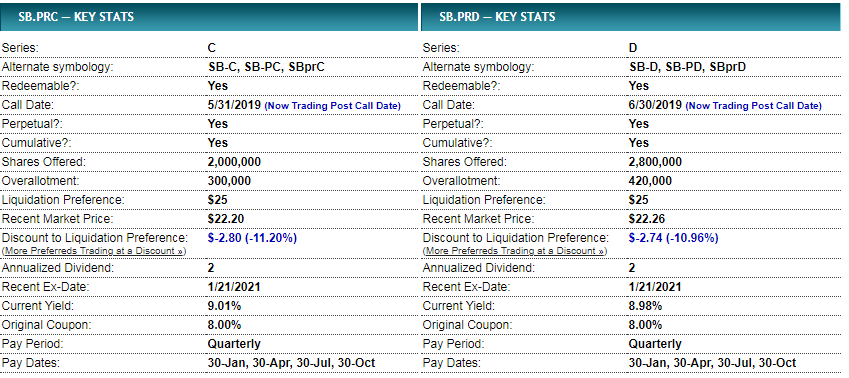849x378 pixels.
Task: Click SB.PRC recent market price $22.20
Action: [x=226, y=219]
